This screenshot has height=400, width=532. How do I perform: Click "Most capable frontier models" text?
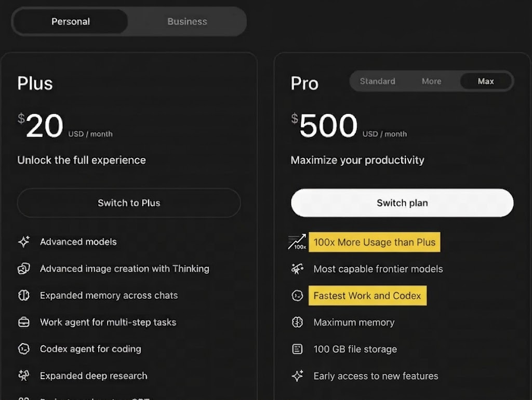coord(378,269)
